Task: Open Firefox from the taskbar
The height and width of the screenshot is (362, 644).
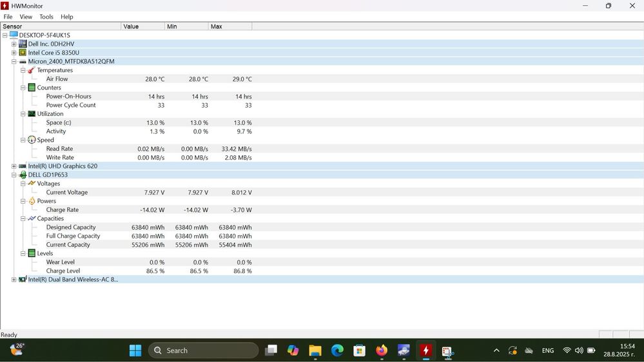Action: pyautogui.click(x=382, y=350)
